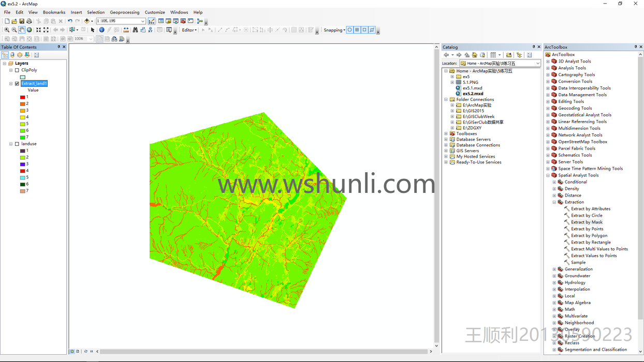
Task: Open the Find binoculars tool
Action: point(135,30)
